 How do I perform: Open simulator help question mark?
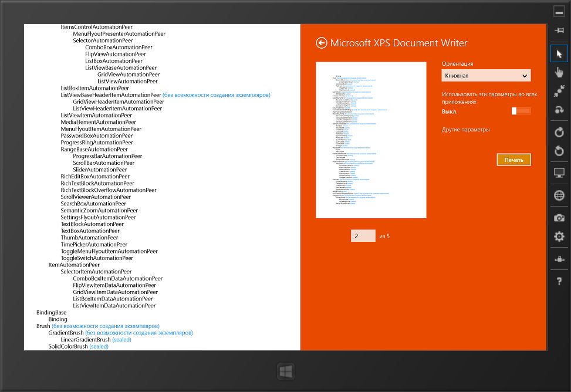(559, 281)
